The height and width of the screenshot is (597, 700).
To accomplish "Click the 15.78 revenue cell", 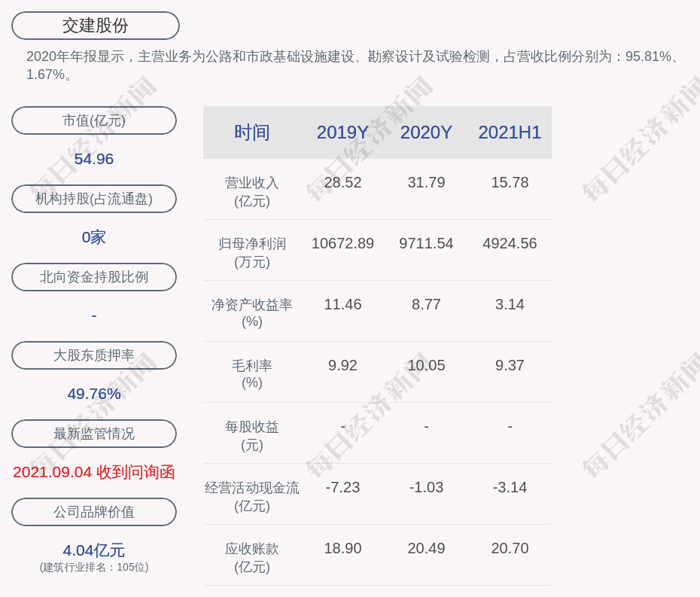I will 510,182.
